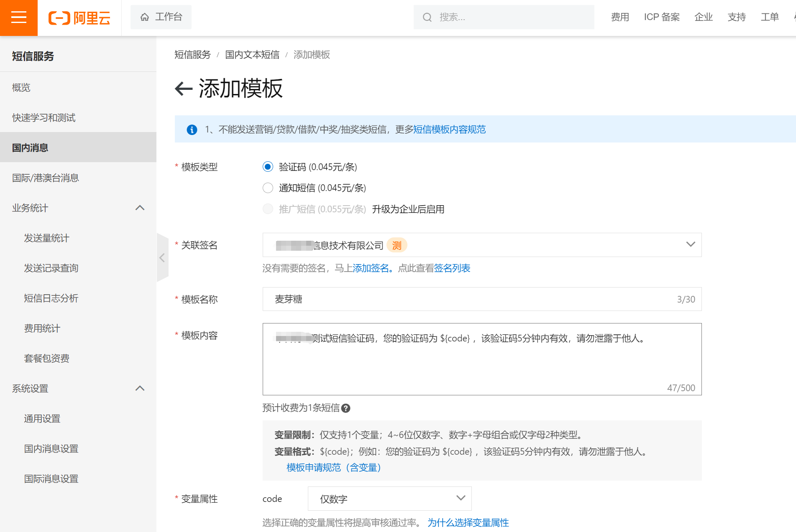Edit the 模板内容 text area
This screenshot has width=796, height=532.
482,359
